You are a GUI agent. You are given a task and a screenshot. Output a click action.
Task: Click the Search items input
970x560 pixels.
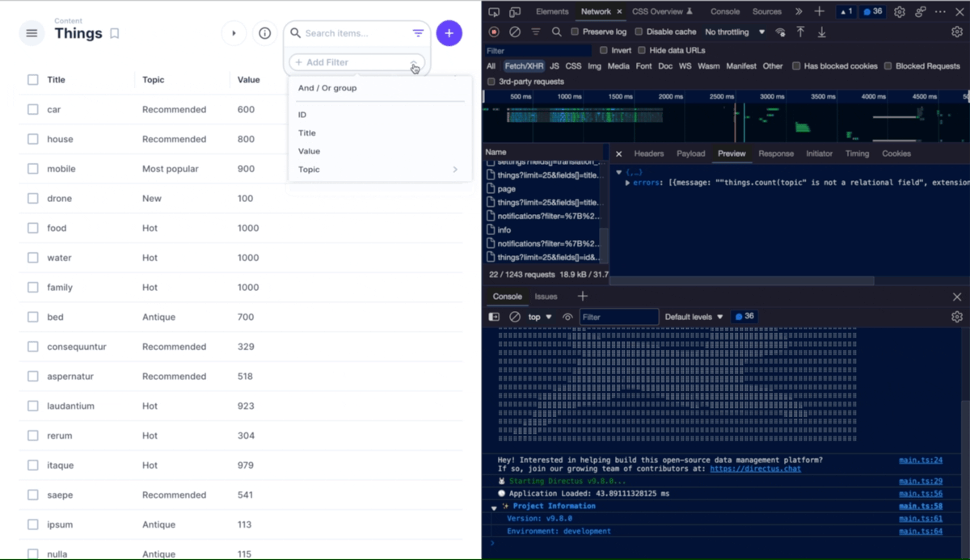[x=354, y=33]
